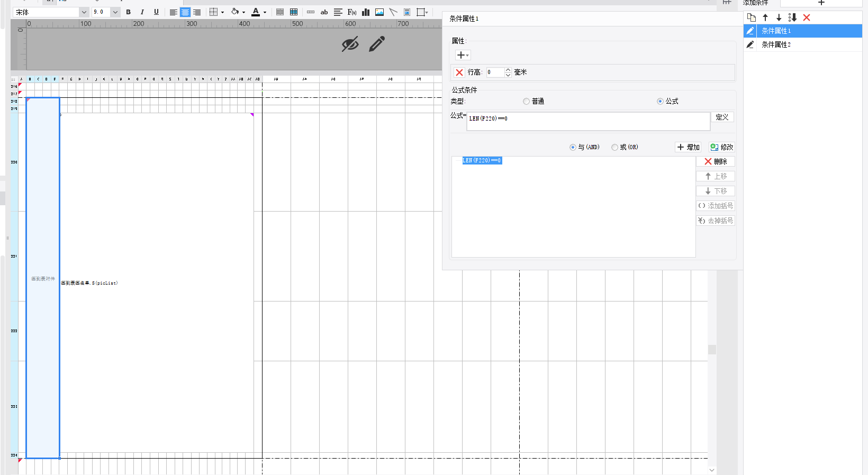This screenshot has height=475, width=868.
Task: Click the 下移 button
Action: (716, 191)
